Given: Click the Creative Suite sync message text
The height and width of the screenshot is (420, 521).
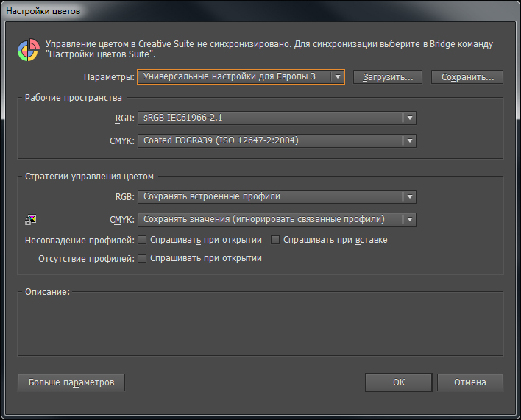Looking at the screenshot, I should [x=269, y=49].
